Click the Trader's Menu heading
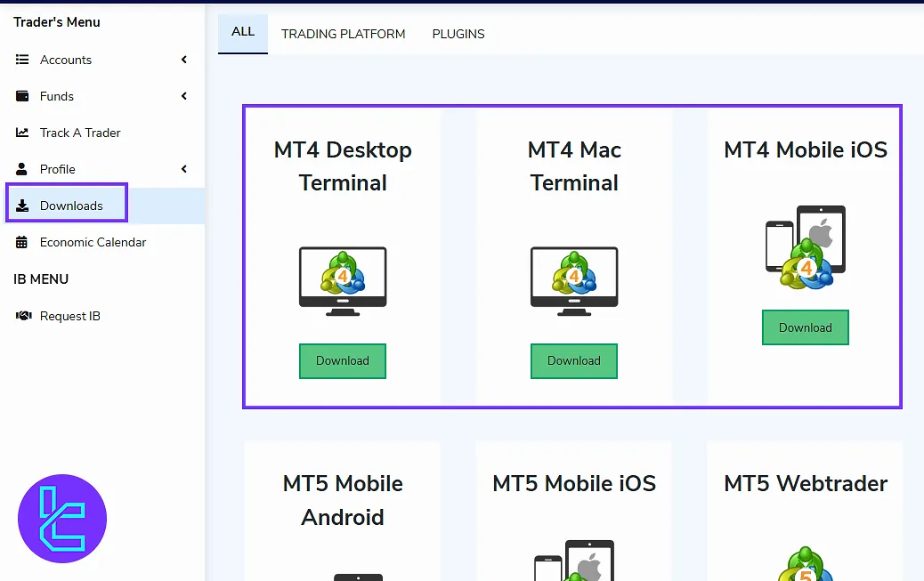The height and width of the screenshot is (581, 924). [x=57, y=22]
